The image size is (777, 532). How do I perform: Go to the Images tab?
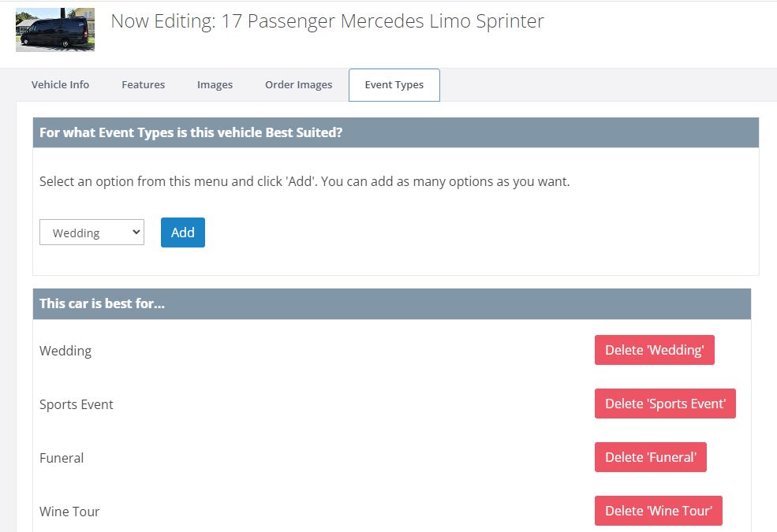click(x=215, y=84)
